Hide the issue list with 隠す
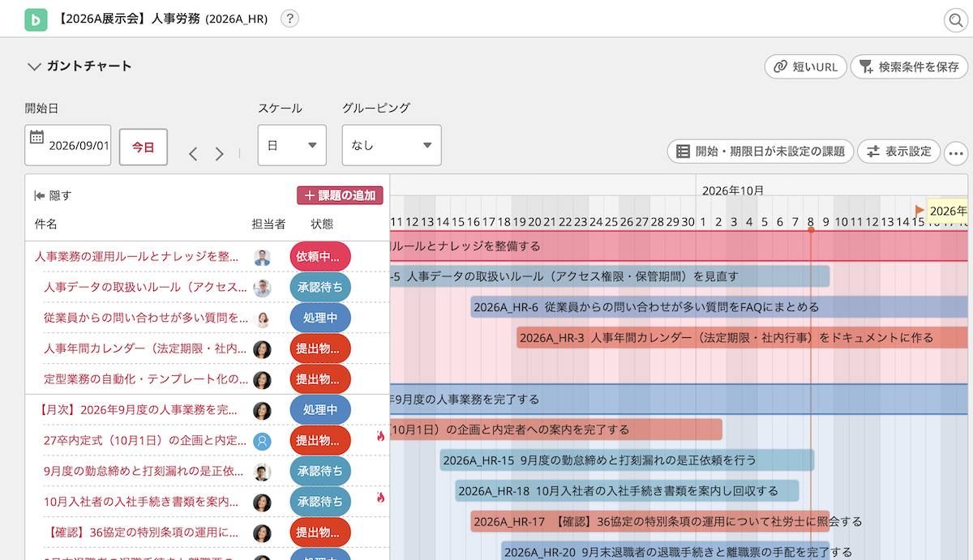 (53, 195)
